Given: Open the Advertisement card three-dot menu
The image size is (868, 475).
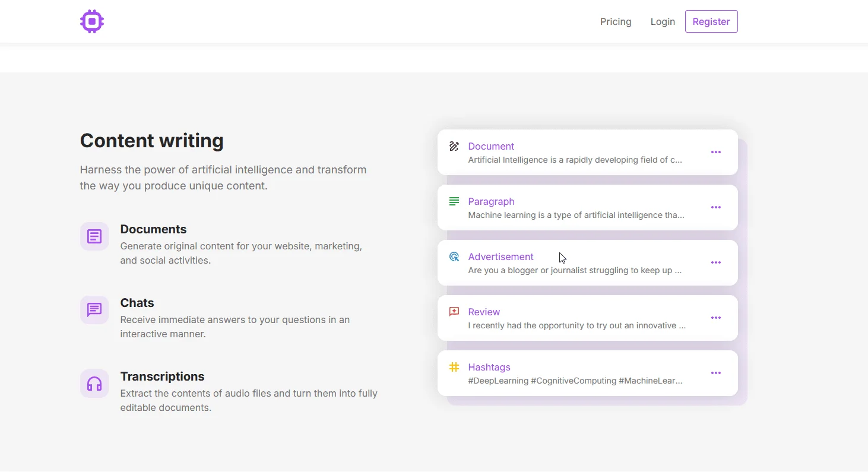Looking at the screenshot, I should (716, 262).
